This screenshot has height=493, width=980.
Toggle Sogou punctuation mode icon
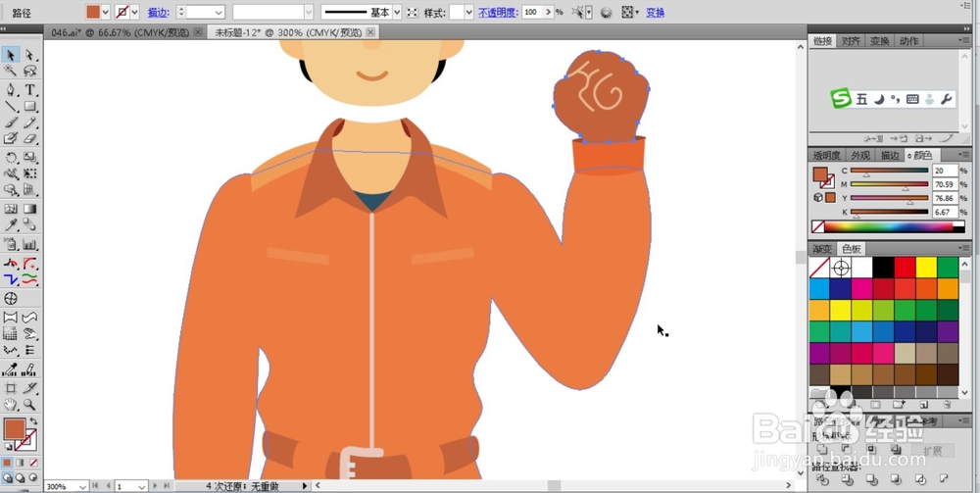coord(895,99)
